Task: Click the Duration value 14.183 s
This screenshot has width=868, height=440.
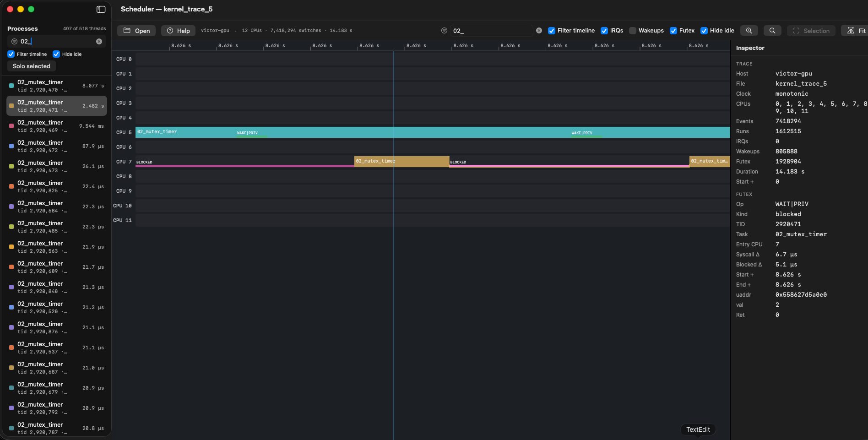Action: pyautogui.click(x=790, y=172)
